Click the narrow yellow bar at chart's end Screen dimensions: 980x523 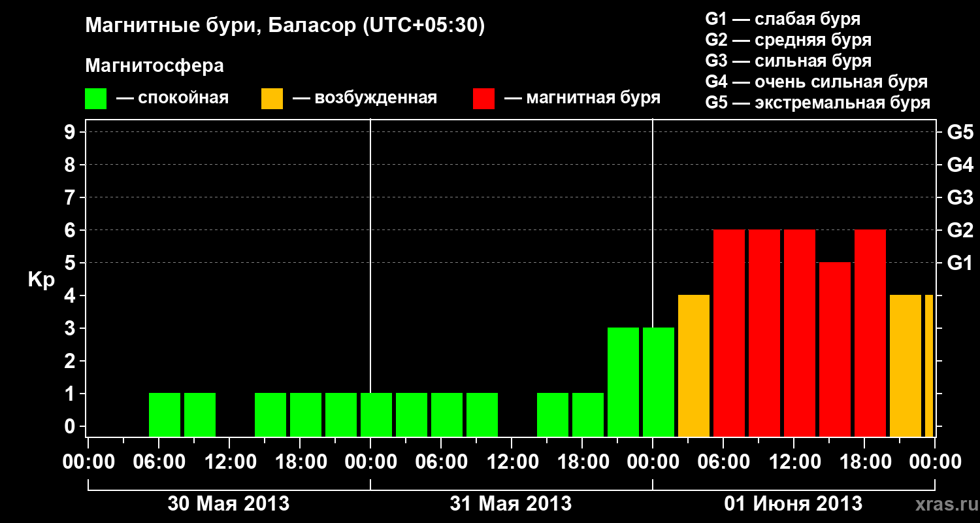pos(929,365)
